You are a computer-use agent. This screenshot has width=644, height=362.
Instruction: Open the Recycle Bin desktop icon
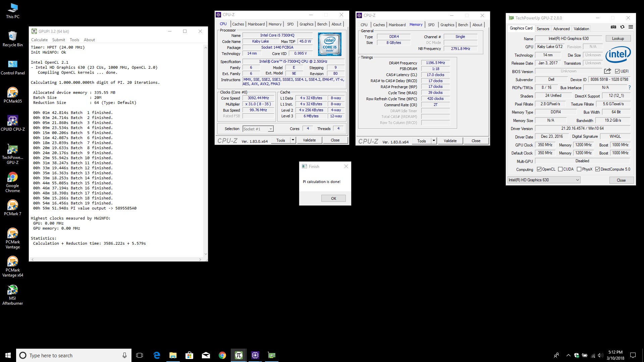pyautogui.click(x=13, y=39)
